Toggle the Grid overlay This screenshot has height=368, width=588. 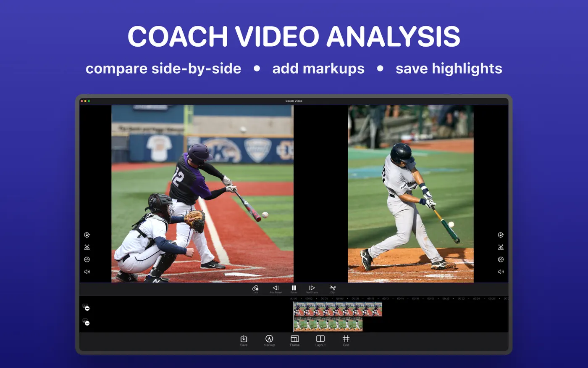[x=346, y=340]
